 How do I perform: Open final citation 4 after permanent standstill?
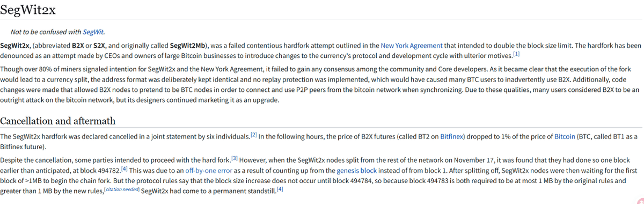point(280,190)
